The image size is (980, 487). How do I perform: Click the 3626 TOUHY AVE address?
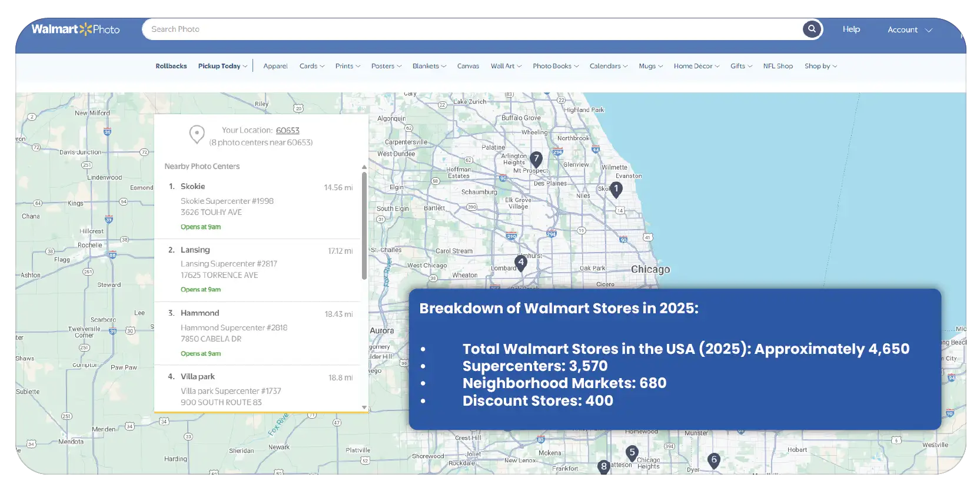pyautogui.click(x=211, y=212)
